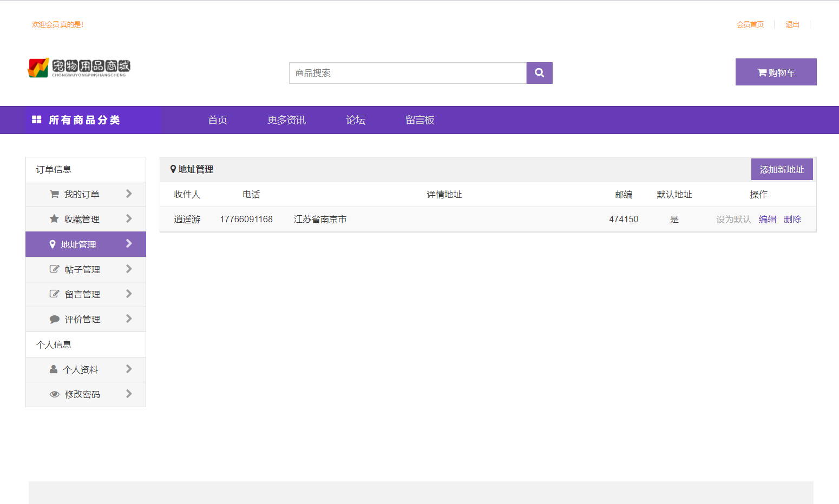
Task: Click 删除 for 逍遥游 address
Action: 792,219
